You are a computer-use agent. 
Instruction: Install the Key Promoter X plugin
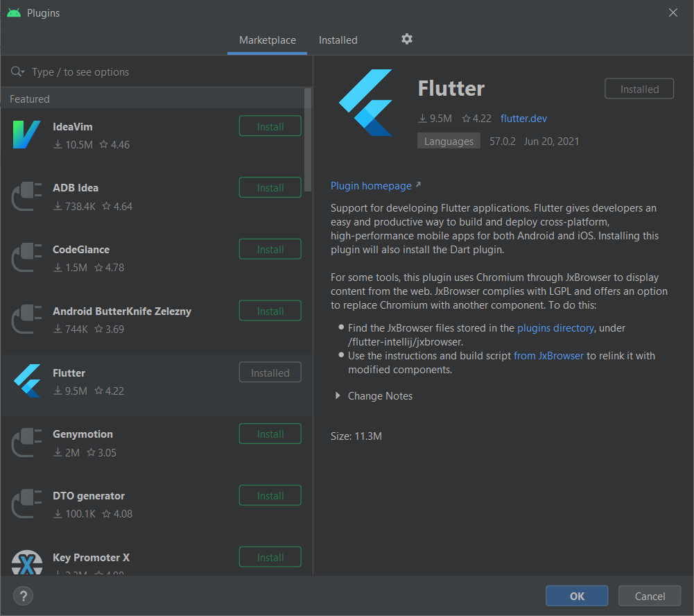[x=270, y=557]
